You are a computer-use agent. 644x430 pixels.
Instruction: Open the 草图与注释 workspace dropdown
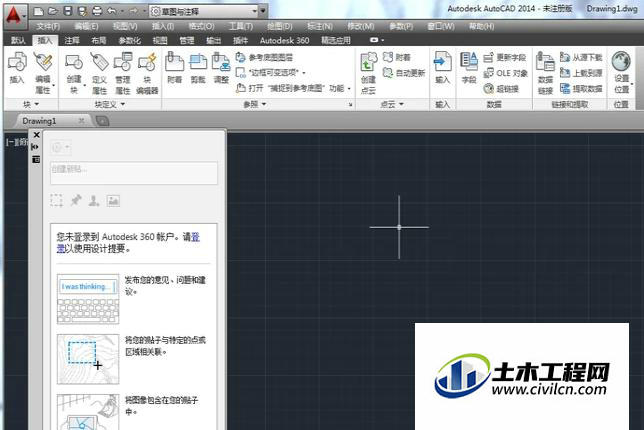(x=205, y=11)
